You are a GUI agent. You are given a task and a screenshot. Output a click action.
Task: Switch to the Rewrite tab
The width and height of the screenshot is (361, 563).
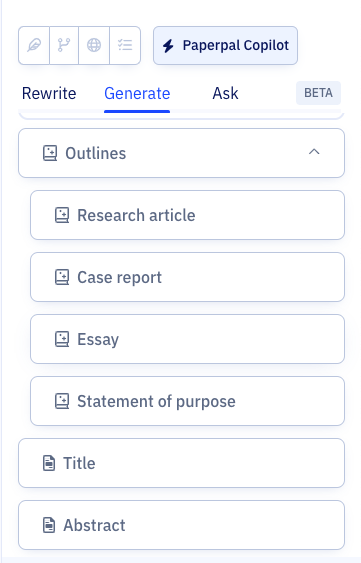(49, 93)
